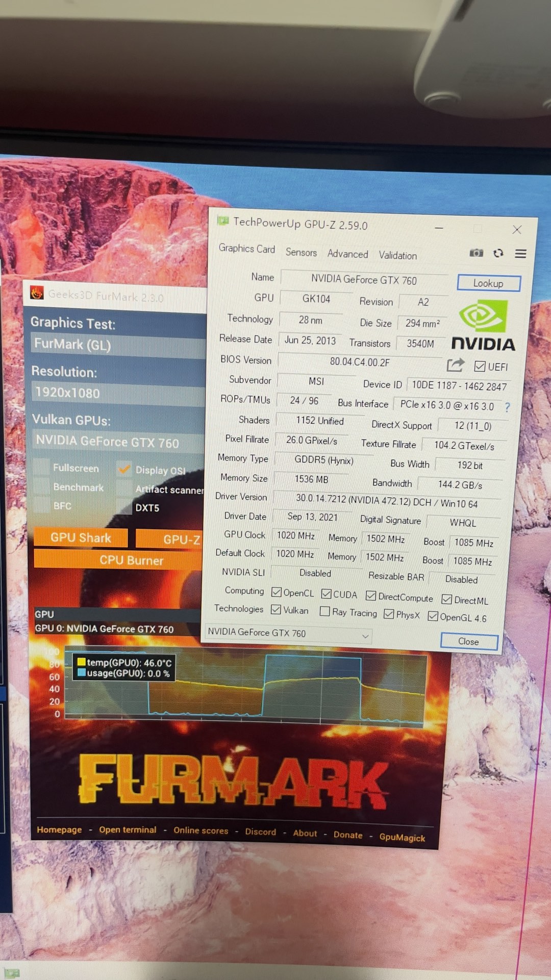Click the GPU-Z screenshot camera icon
This screenshot has height=980, width=551.
(476, 253)
